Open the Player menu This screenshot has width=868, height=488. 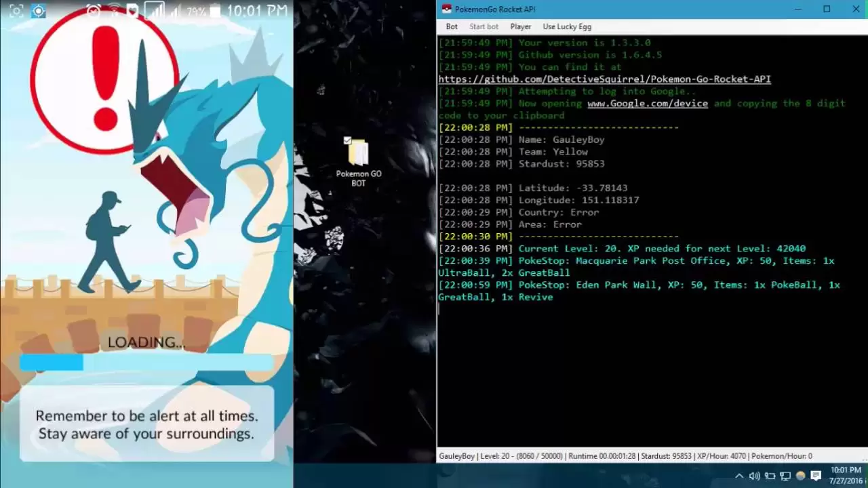521,26
